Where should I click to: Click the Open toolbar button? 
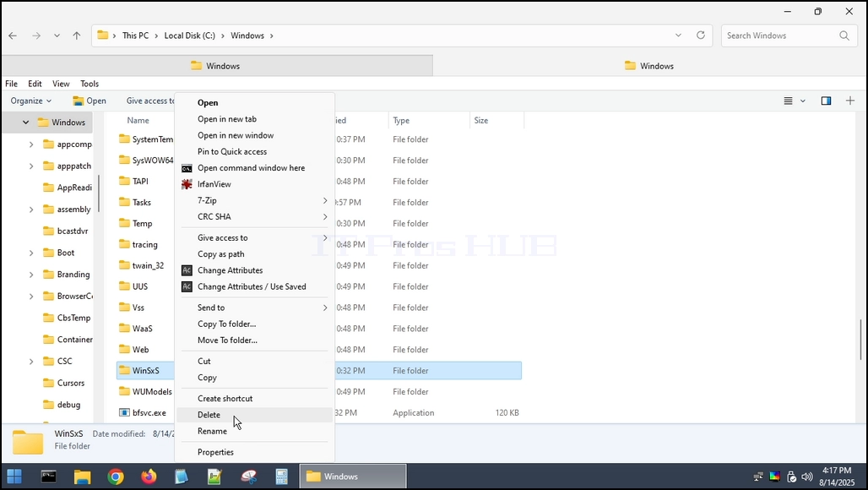coord(90,101)
